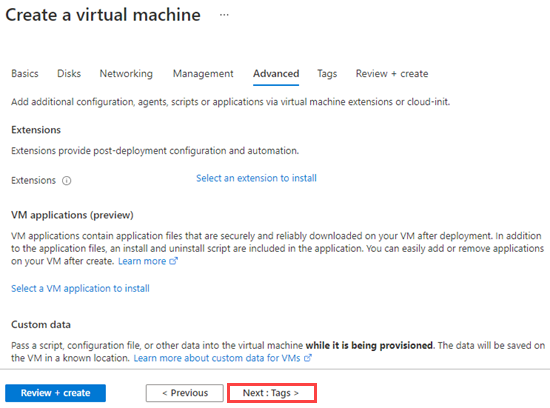This screenshot has width=550, height=408.
Task: Proceed with the Next : Tags button
Action: (x=272, y=393)
